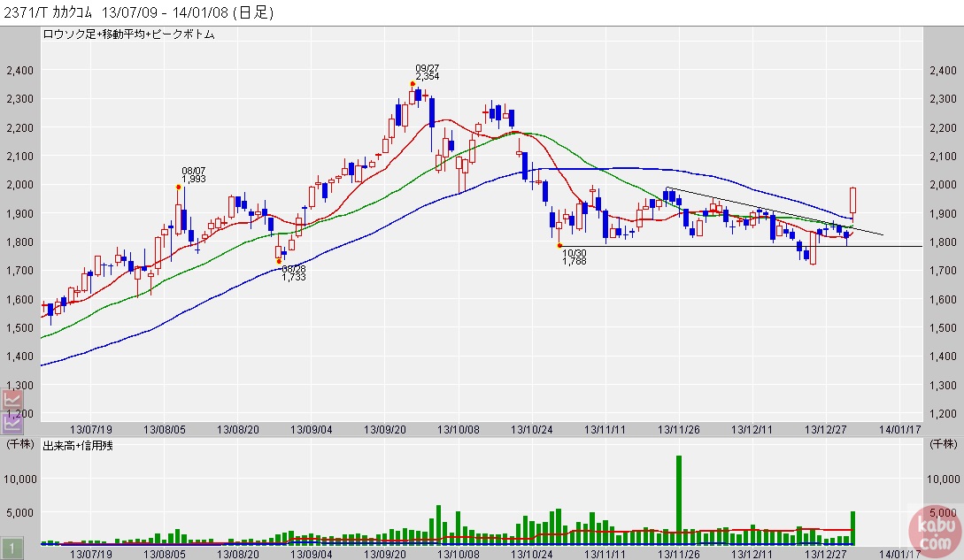Click the '13/10/08' date on the price chart axis
Screen dimensions: 964x560
pos(458,429)
